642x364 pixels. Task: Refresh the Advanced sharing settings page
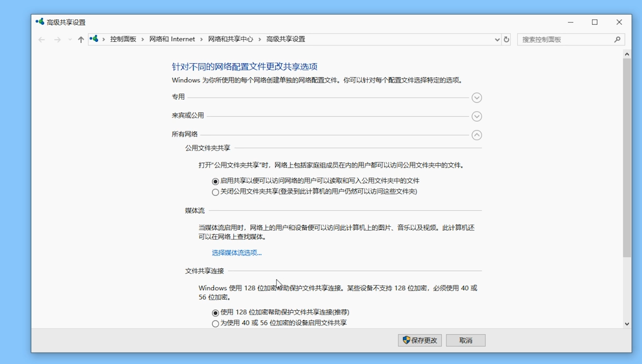(x=506, y=40)
